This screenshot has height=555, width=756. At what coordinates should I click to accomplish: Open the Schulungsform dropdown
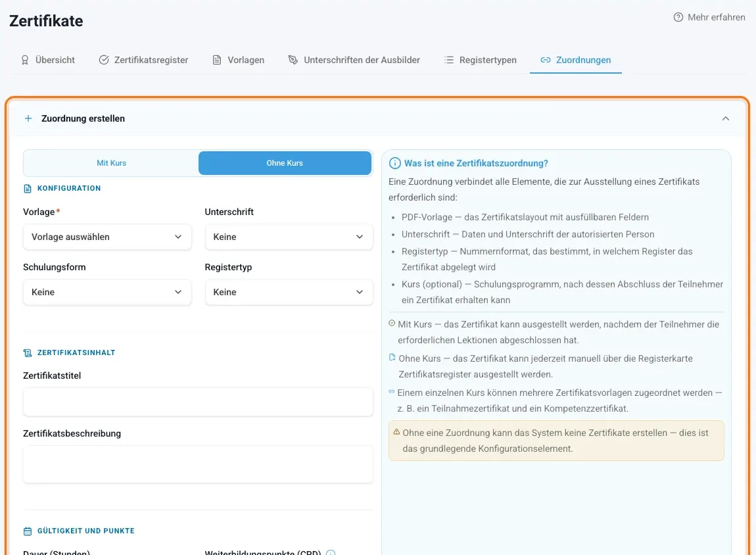point(107,292)
